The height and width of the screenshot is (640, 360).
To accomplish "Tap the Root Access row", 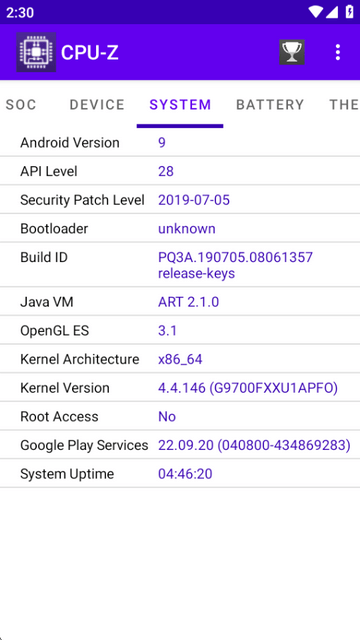I will click(x=180, y=416).
